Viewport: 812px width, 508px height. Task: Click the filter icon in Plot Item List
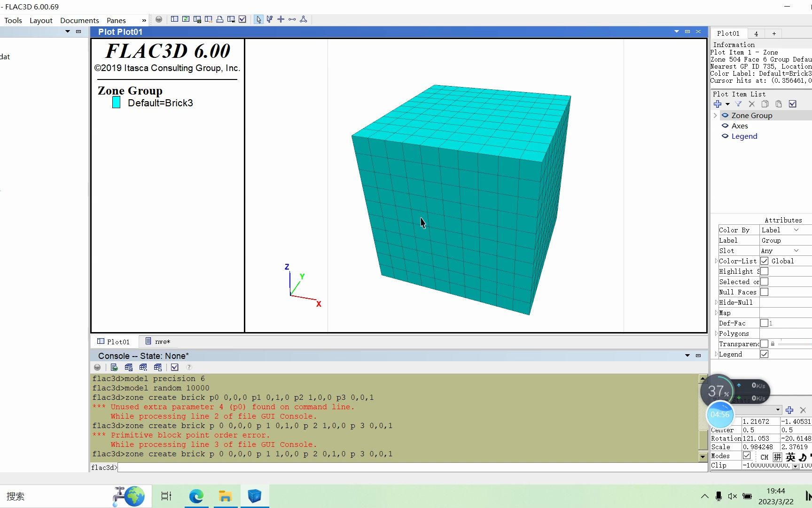coord(739,104)
